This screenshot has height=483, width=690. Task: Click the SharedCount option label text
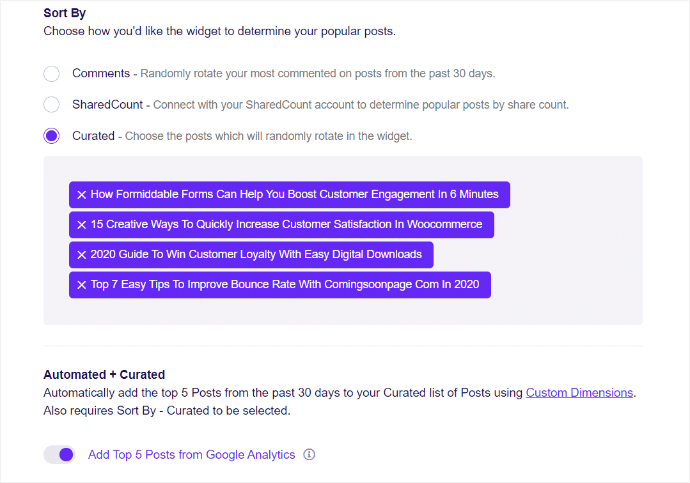[x=107, y=104]
